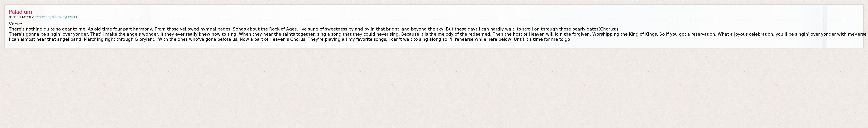The image size is (868, 128).
Task: Click the Paladium song title
Action: click(20, 12)
